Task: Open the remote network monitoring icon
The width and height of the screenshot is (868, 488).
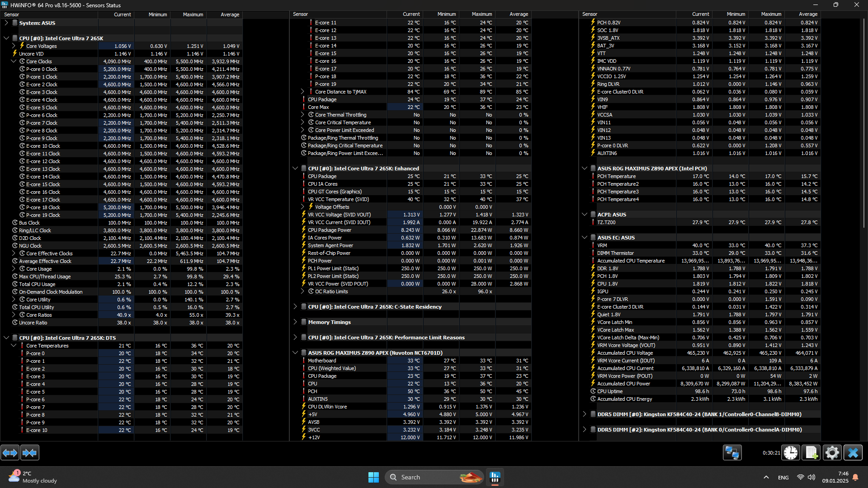Action: point(732,452)
